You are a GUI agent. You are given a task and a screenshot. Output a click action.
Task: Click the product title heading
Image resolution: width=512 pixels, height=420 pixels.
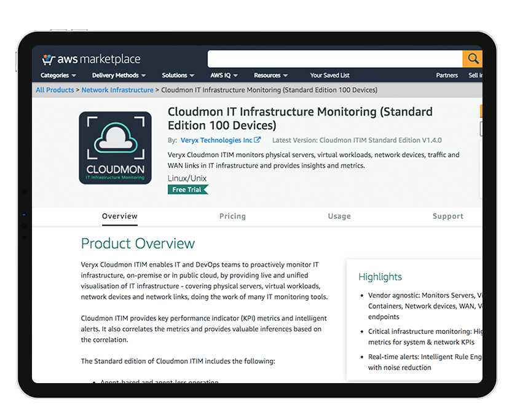[300, 119]
